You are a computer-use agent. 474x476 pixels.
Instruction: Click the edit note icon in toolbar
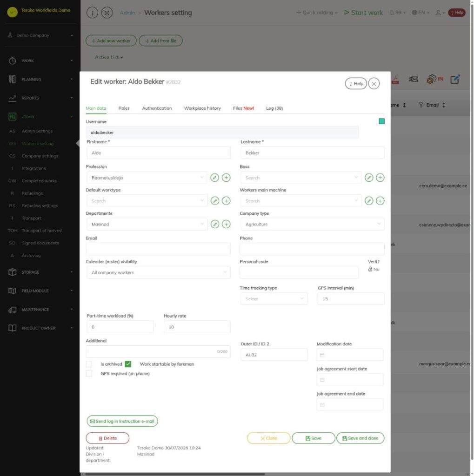(455, 79)
